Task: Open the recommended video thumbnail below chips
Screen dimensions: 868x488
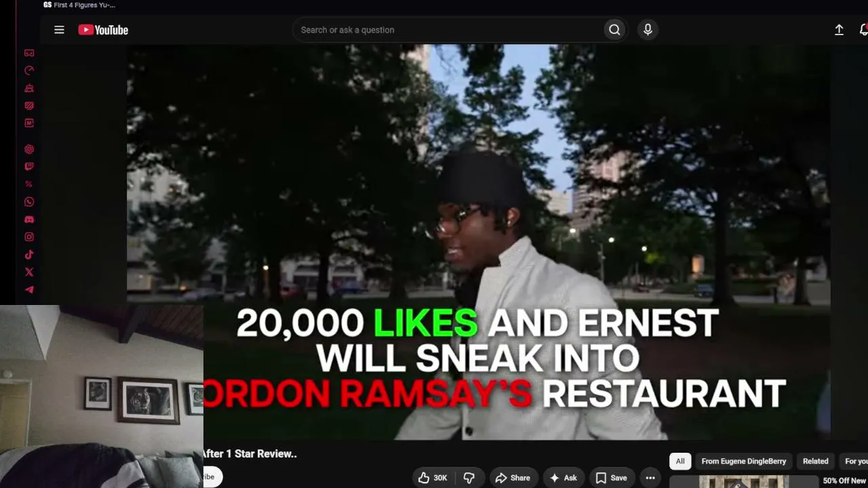Action: [x=745, y=482]
